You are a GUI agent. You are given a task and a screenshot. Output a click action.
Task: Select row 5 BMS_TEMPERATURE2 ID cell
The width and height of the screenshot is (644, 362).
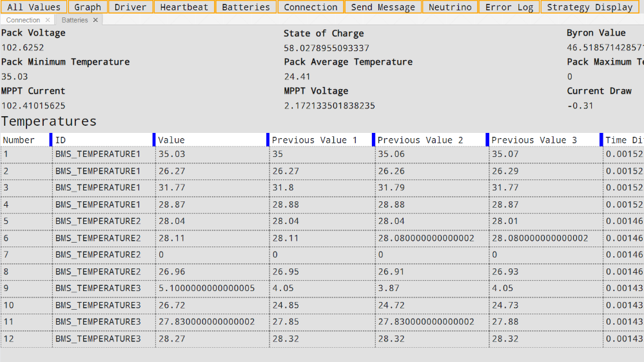coord(104,221)
